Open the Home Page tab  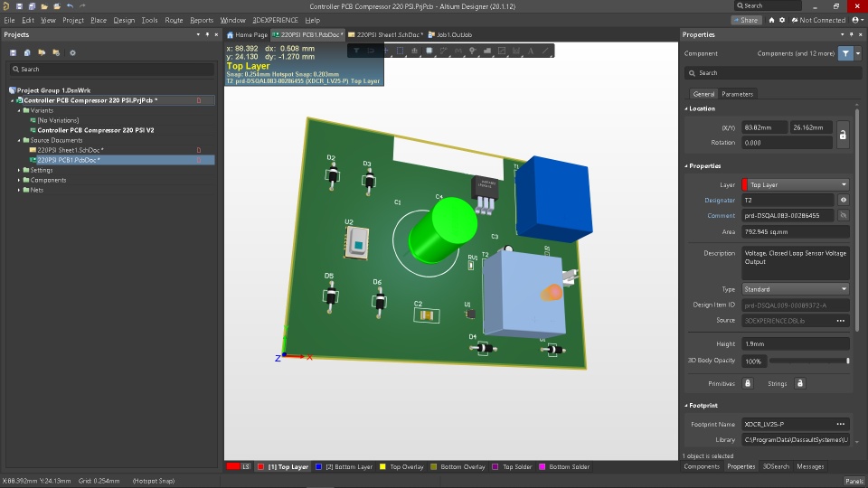pyautogui.click(x=247, y=35)
